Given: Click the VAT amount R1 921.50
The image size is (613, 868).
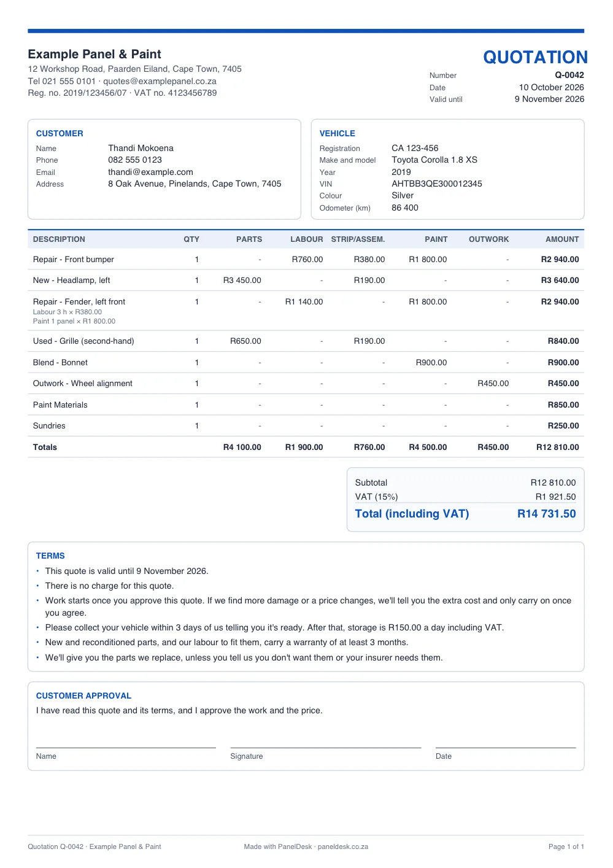Looking at the screenshot, I should click(x=555, y=497).
